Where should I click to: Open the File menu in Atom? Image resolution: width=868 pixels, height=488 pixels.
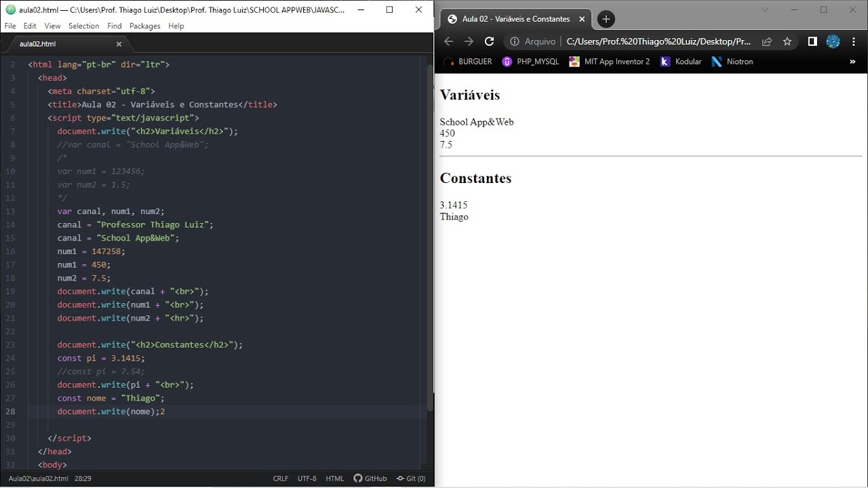[10, 26]
